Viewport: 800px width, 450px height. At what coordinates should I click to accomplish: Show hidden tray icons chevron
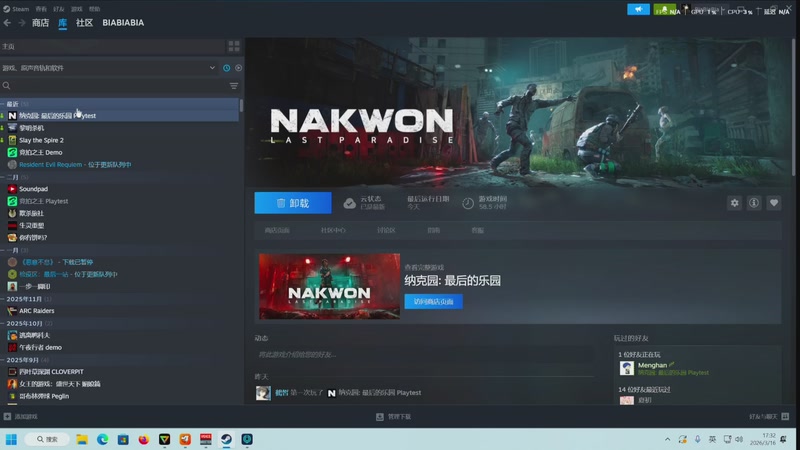tap(667, 439)
